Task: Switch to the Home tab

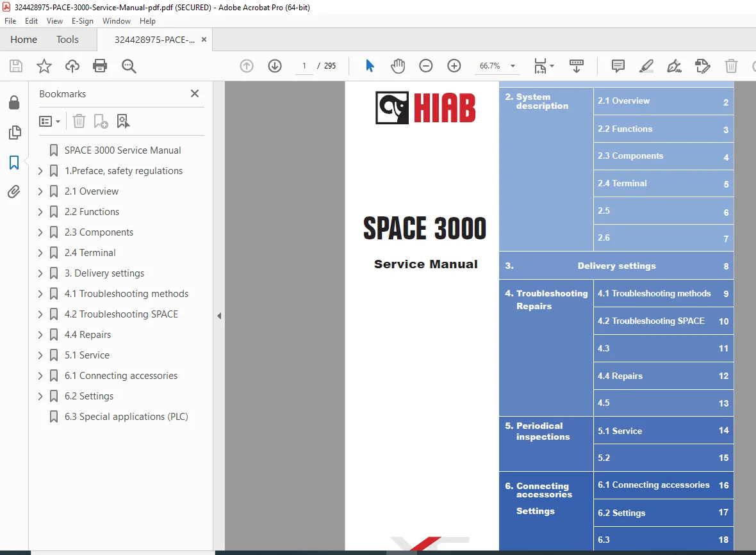Action: coord(24,40)
